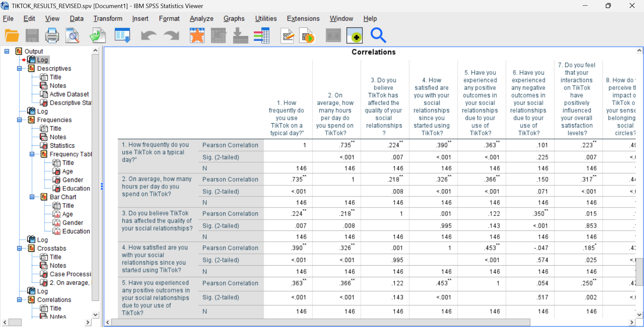The width and height of the screenshot is (644, 327).
Task: Select the Gender bar chart in the outline
Action: (72, 223)
